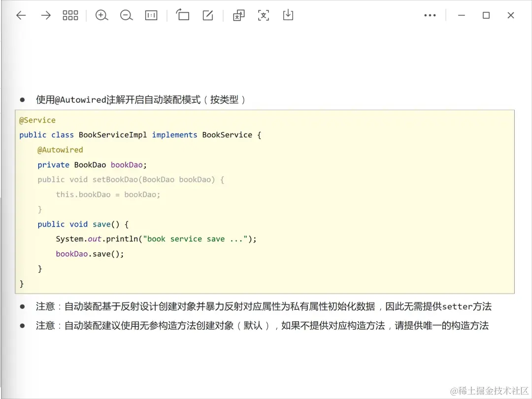Click 'this.bookDao = bookDao;' line
Screen dimensions: 532x399
tap(108, 195)
